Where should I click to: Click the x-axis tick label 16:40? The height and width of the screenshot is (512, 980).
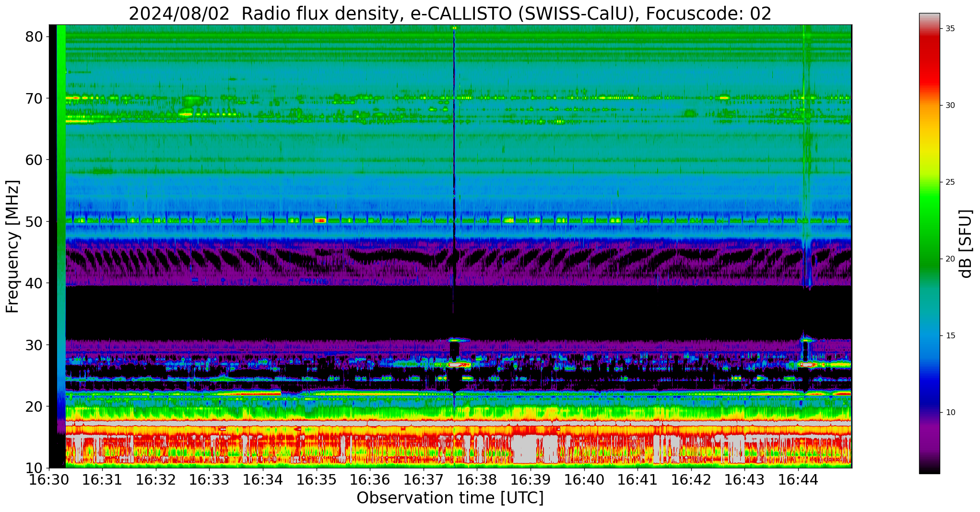click(584, 479)
